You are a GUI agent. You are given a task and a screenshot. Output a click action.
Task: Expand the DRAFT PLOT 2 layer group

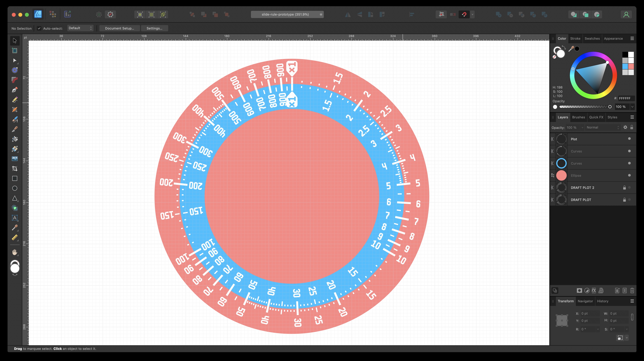[552, 188]
